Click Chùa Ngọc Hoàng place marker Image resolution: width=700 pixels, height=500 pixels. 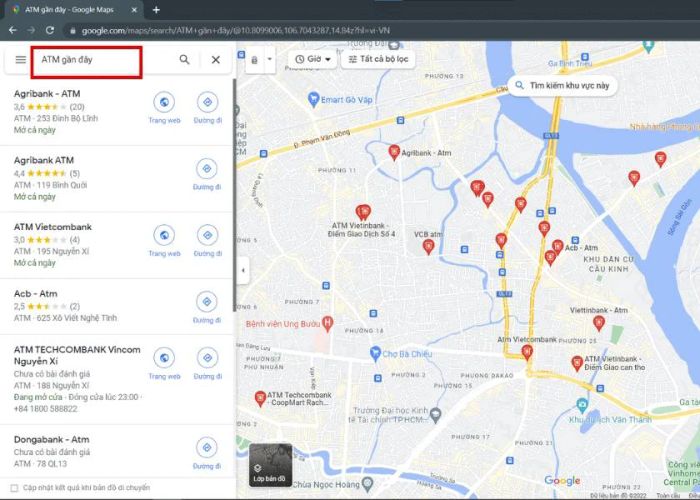tap(367, 484)
